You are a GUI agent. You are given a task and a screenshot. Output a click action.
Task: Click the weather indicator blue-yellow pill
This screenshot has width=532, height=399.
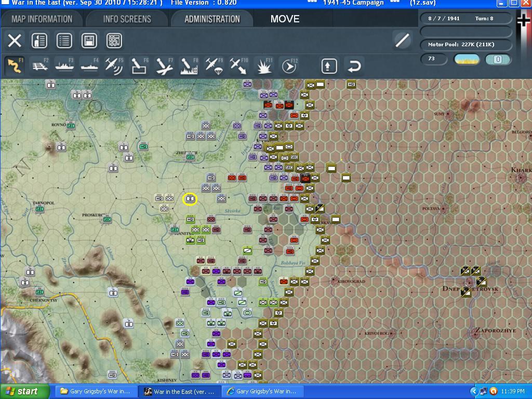click(x=467, y=59)
